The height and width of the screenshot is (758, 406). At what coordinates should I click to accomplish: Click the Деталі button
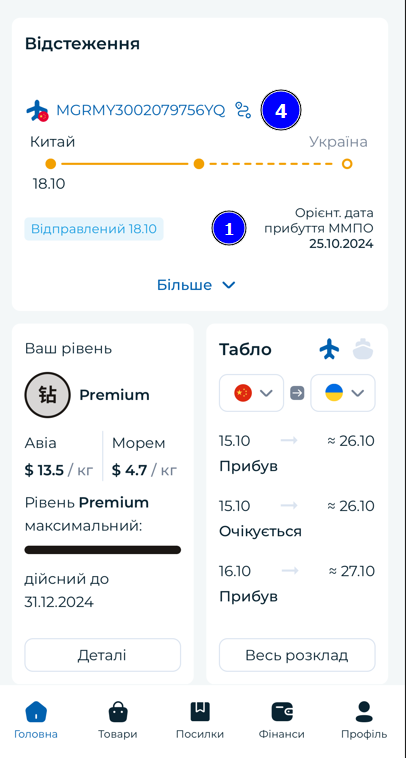tap(102, 655)
